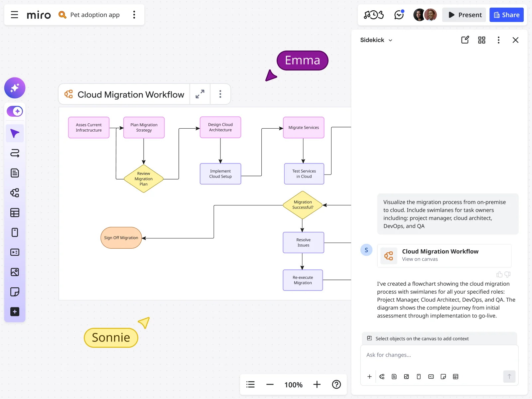Open board help via question mark icon

336,384
